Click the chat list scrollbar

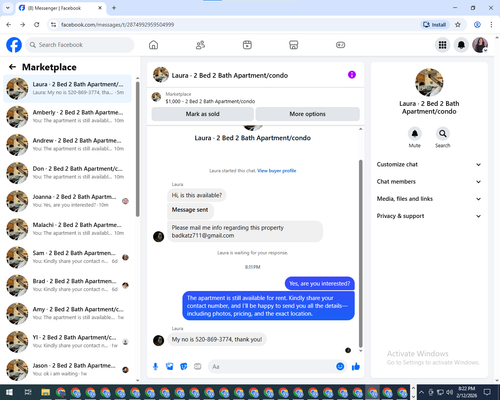(138, 149)
